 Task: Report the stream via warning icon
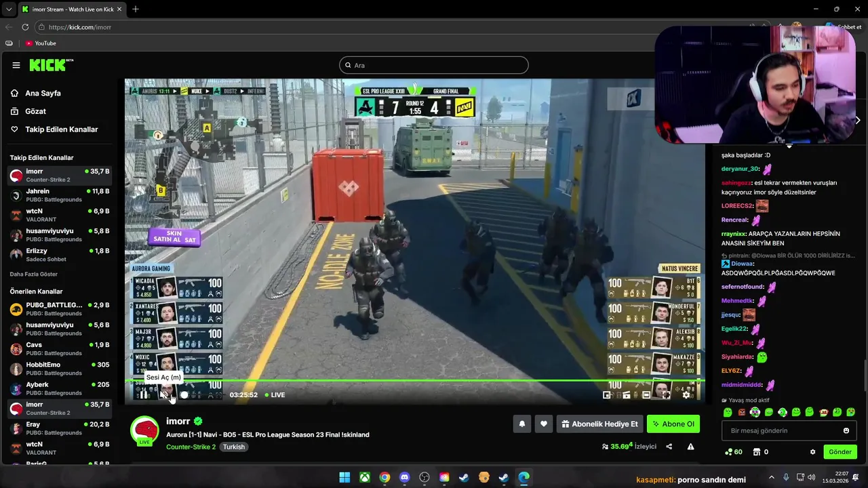[690, 447]
